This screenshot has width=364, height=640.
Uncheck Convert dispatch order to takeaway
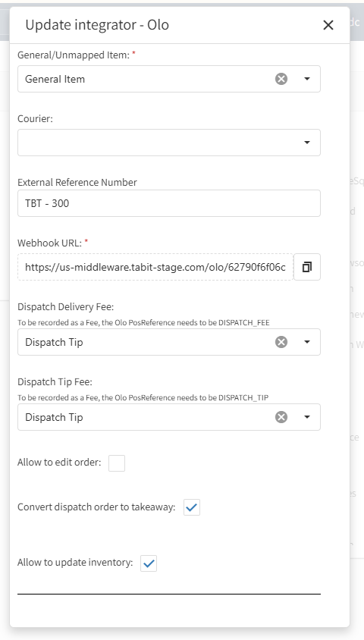point(192,507)
